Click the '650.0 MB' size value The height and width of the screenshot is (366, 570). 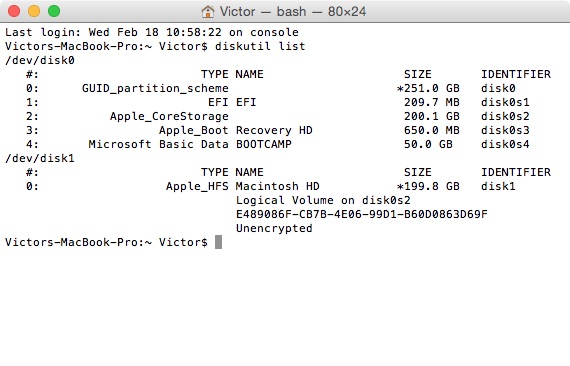[432, 130]
